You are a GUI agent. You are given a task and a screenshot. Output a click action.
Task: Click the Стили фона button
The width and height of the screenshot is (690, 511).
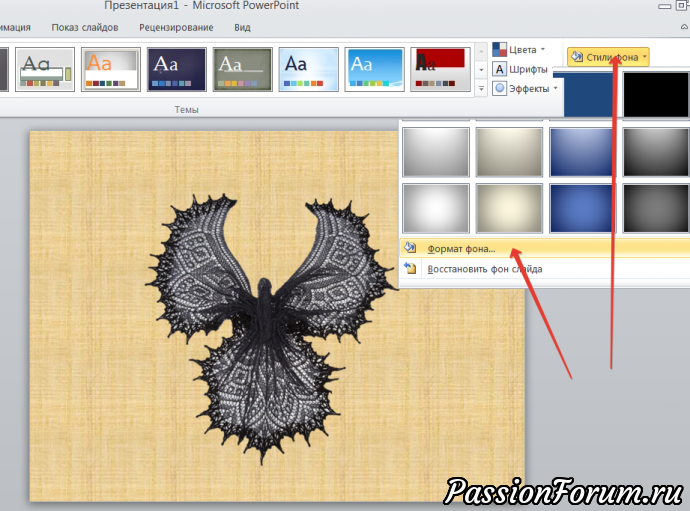(609, 57)
